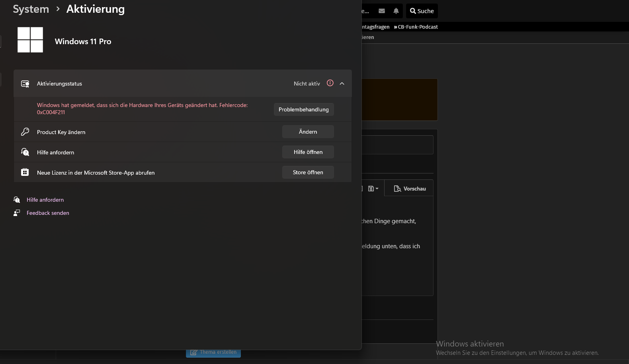Viewport: 629px width, 364px height.
Task: Click the Thema erstellen button in browser
Action: [x=213, y=352]
